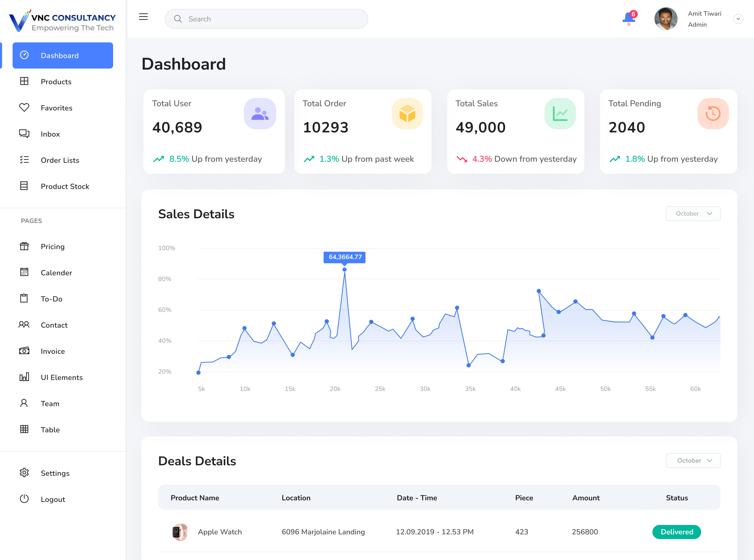
Task: Open the Deals Details October dropdown
Action: click(x=693, y=460)
